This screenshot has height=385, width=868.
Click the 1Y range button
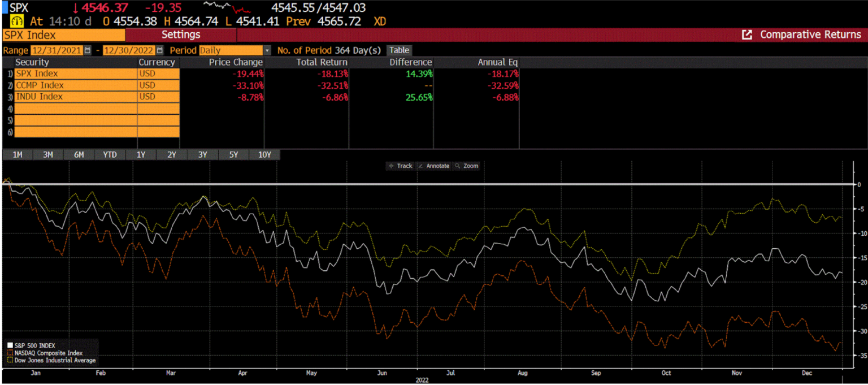click(x=141, y=154)
